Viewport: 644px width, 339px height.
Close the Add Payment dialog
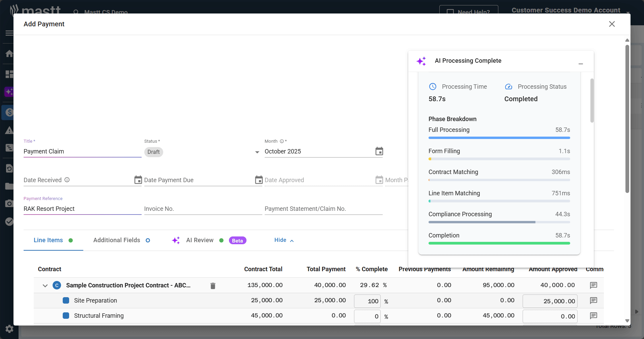tap(612, 24)
